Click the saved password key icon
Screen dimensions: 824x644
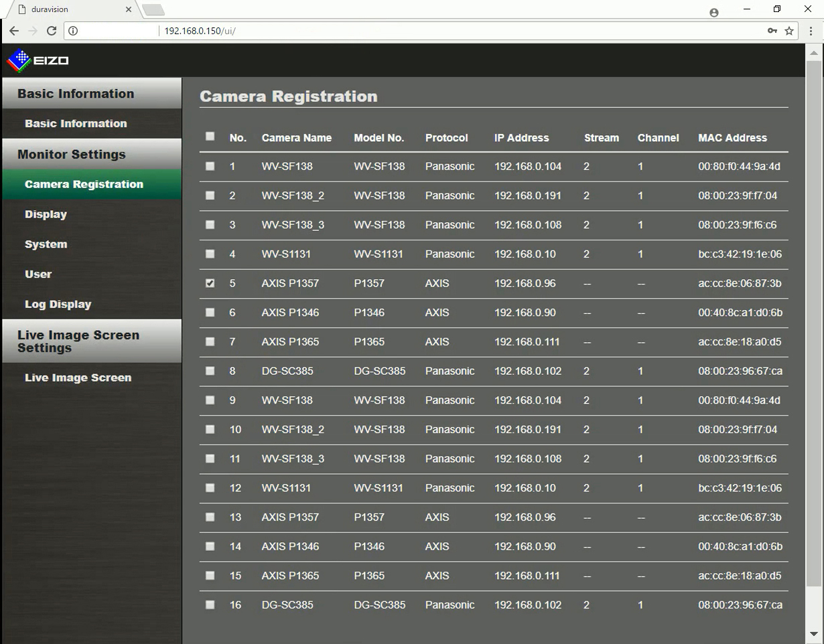click(x=772, y=31)
